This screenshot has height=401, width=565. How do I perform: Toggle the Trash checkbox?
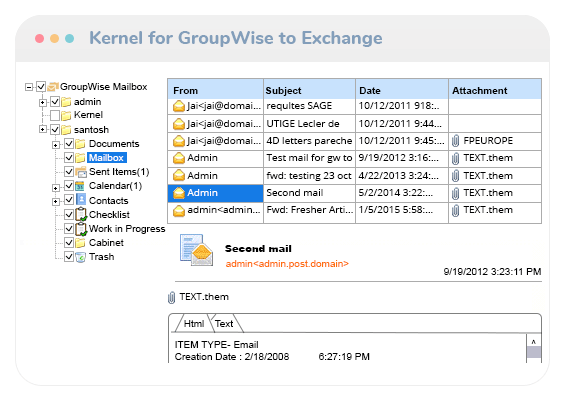coord(69,257)
